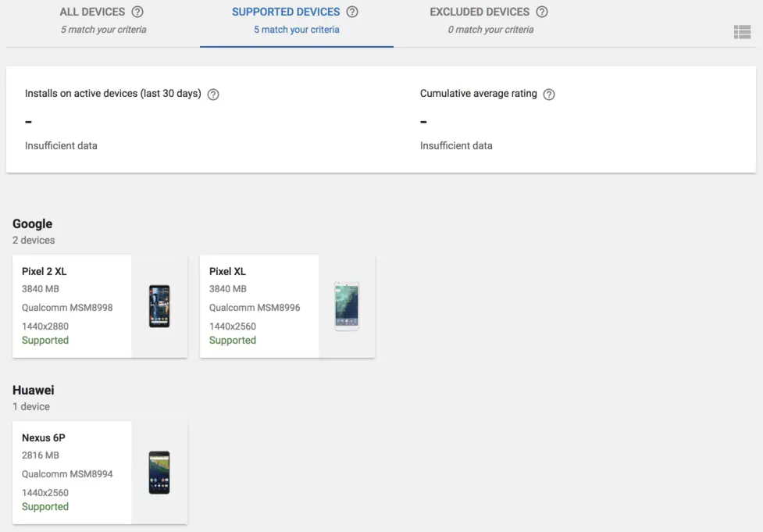763x532 pixels.
Task: Click the Huawei manufacturer heading
Action: (x=34, y=391)
